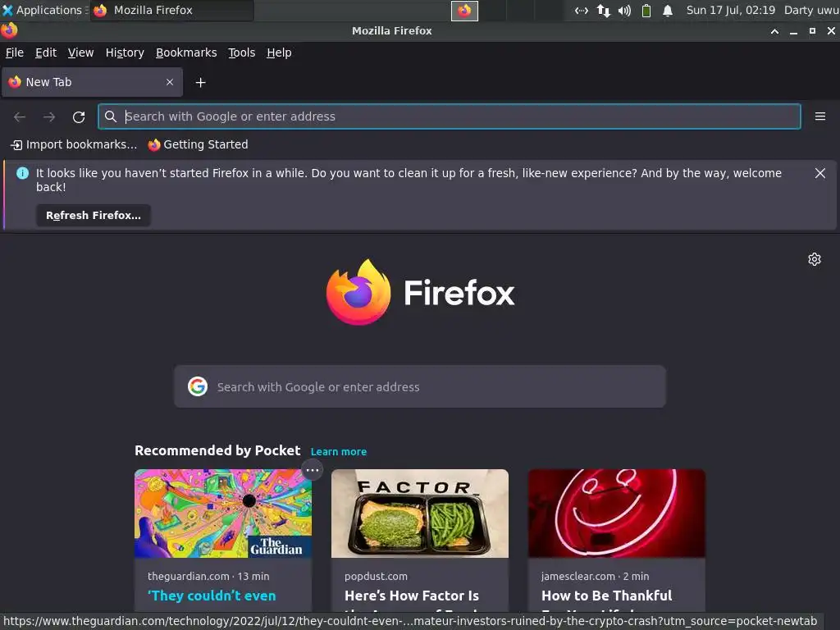840x630 pixels.
Task: Open a new tab with the plus icon
Action: [x=200, y=83]
